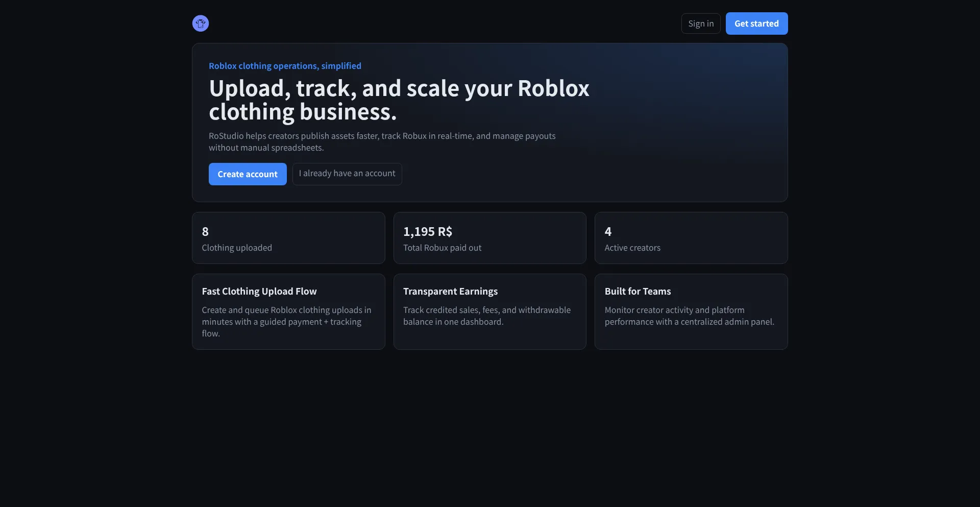Click the Get started button
This screenshot has width=980, height=507.
(756, 23)
